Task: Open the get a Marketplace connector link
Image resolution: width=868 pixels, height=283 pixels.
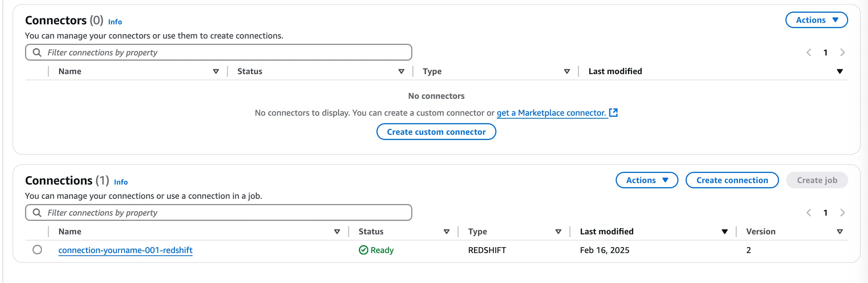Action: (x=551, y=113)
